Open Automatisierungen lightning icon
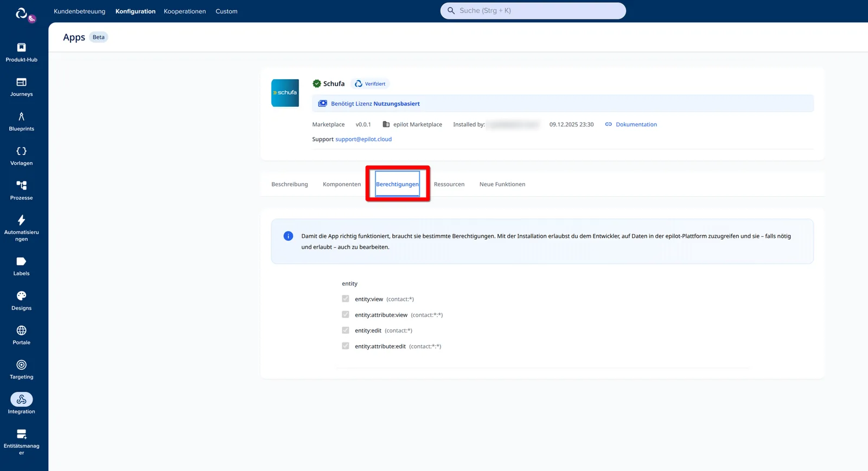Viewport: 868px width, 471px height. (x=21, y=220)
